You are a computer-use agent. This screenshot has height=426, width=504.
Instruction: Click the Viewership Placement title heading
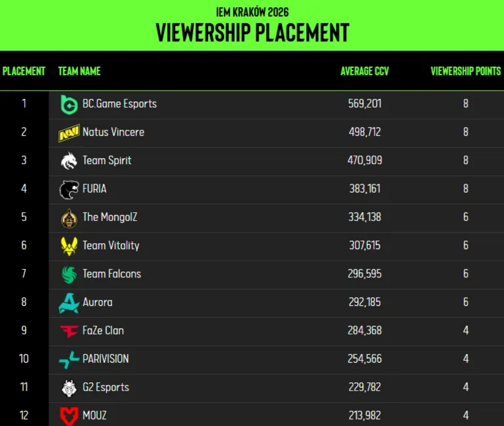coord(252,32)
